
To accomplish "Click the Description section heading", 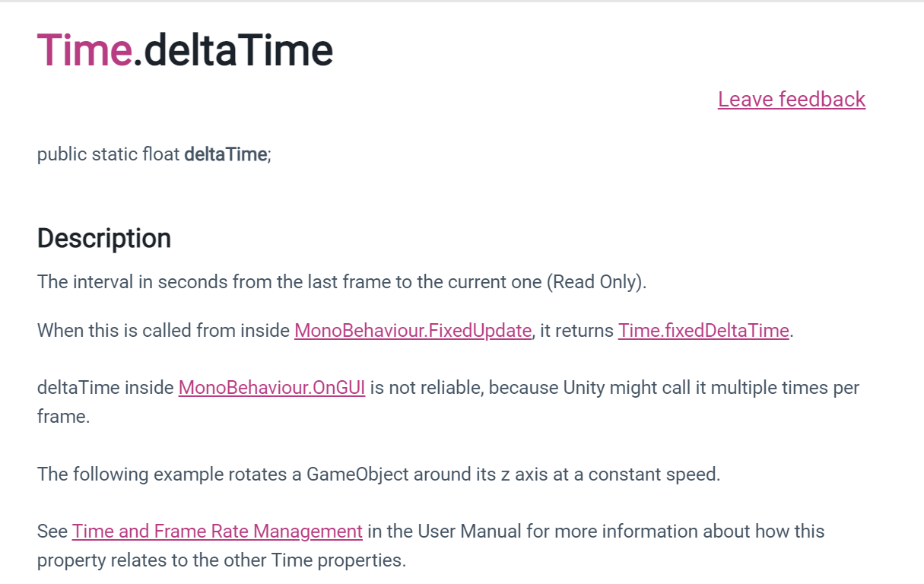I will pyautogui.click(x=104, y=239).
